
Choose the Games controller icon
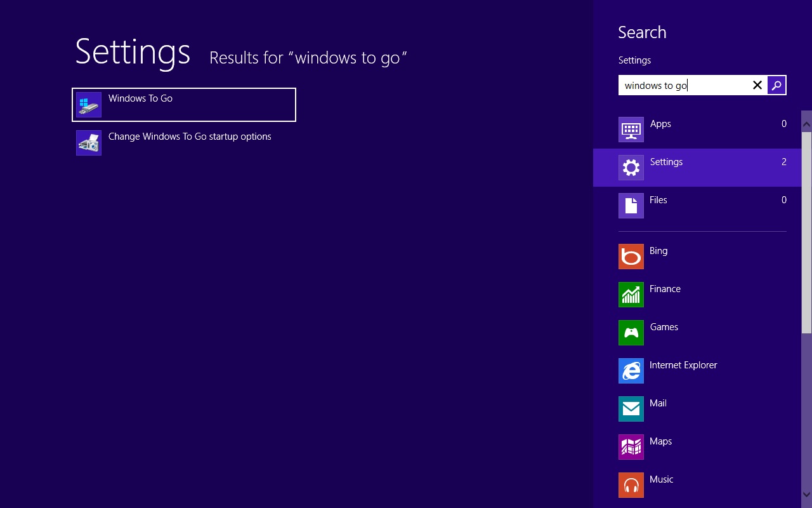coord(631,333)
